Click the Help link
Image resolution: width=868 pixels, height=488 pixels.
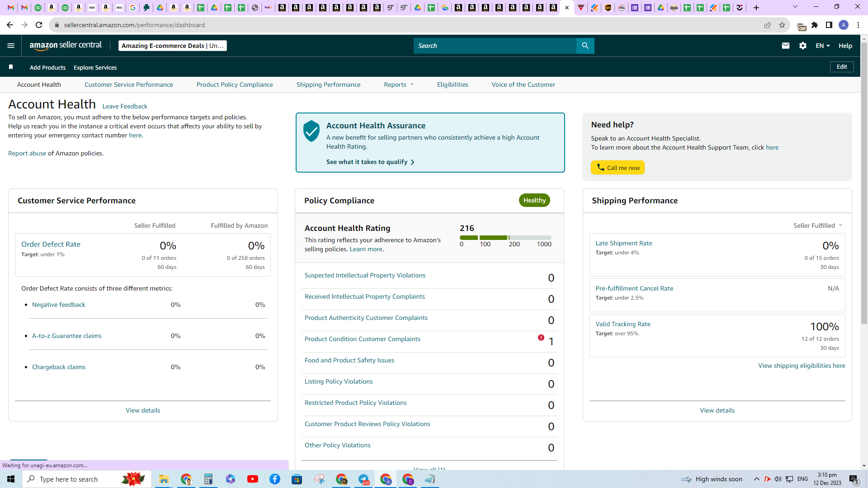(845, 46)
